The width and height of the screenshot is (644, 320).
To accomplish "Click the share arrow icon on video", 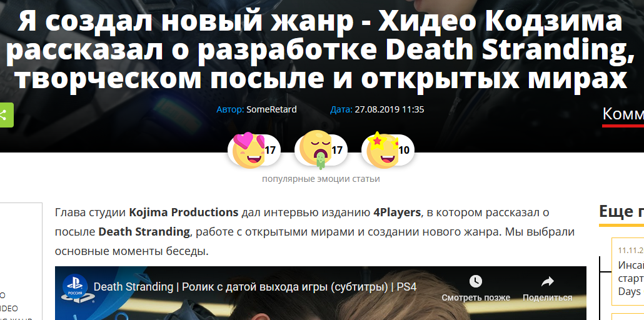I will [x=547, y=281].
